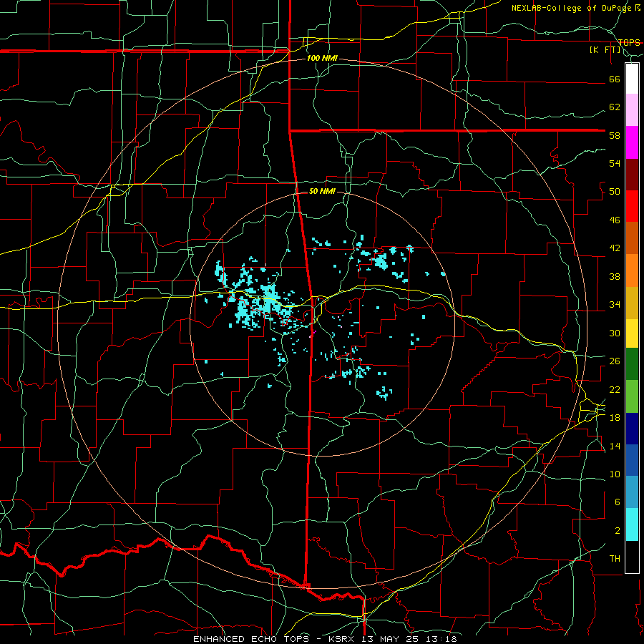Click the [K FT] units label
This screenshot has width=644, height=644.
[x=605, y=49]
